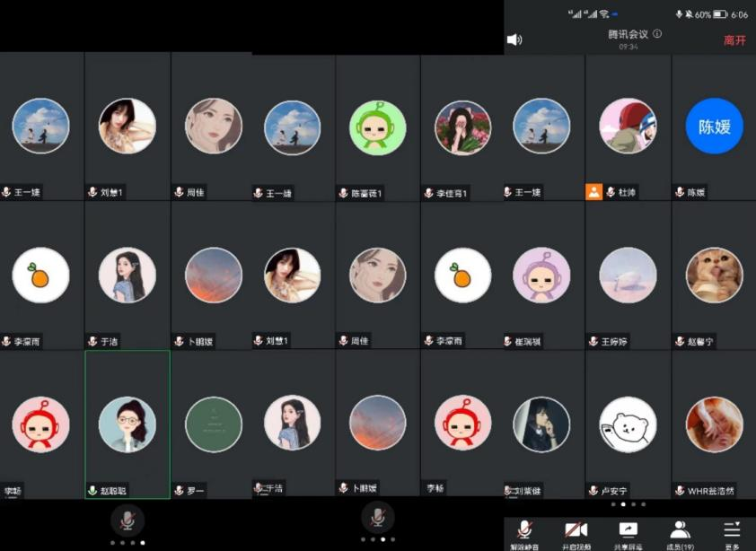The height and width of the screenshot is (551, 756).
Task: Click the 腾讯会议 meeting title
Action: pyautogui.click(x=629, y=34)
